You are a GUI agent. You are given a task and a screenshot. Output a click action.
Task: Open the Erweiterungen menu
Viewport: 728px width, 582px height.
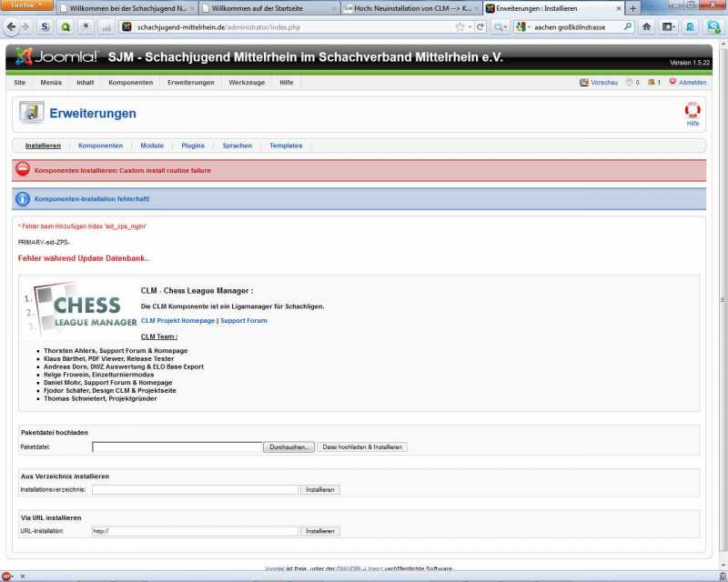tap(191, 83)
